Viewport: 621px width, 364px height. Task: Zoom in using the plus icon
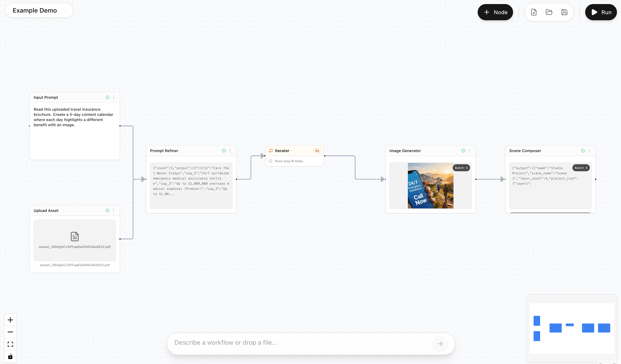[10, 320]
